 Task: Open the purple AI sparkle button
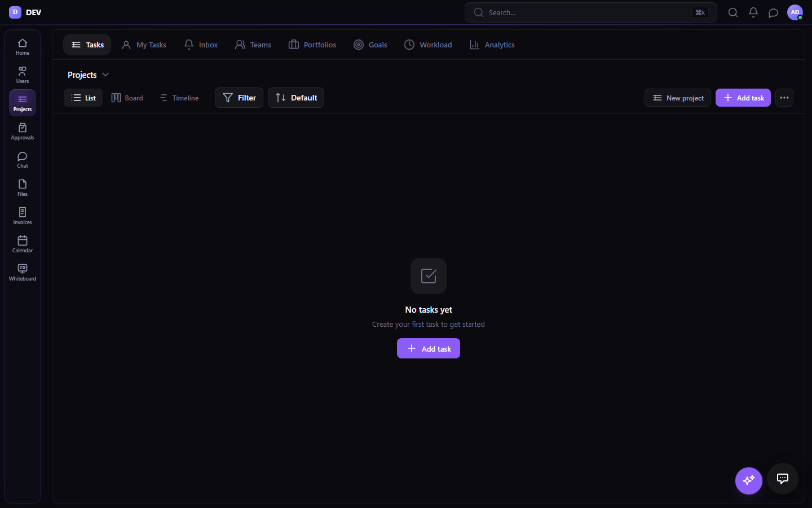(749, 480)
